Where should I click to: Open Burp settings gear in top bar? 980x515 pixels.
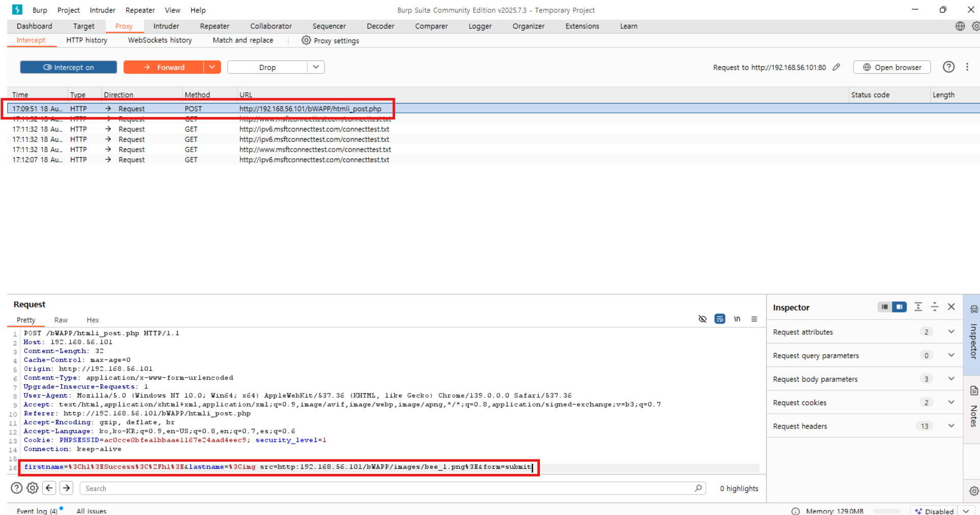point(975,26)
